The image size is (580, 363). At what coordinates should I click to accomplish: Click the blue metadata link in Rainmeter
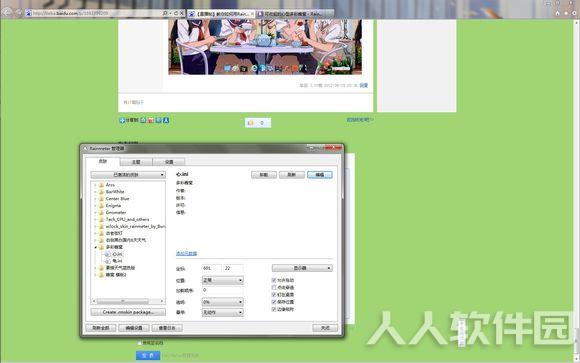coord(186,253)
